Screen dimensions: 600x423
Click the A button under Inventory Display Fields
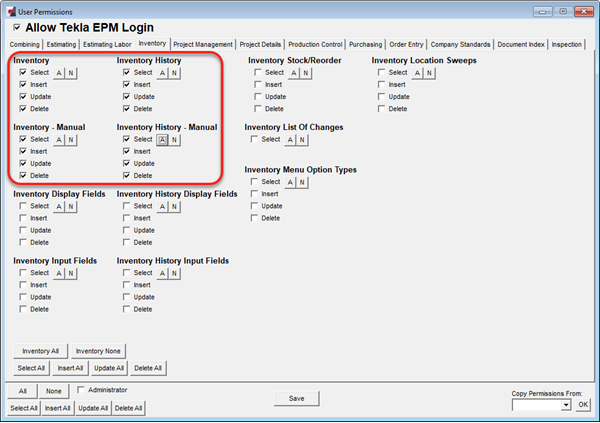[x=59, y=207]
